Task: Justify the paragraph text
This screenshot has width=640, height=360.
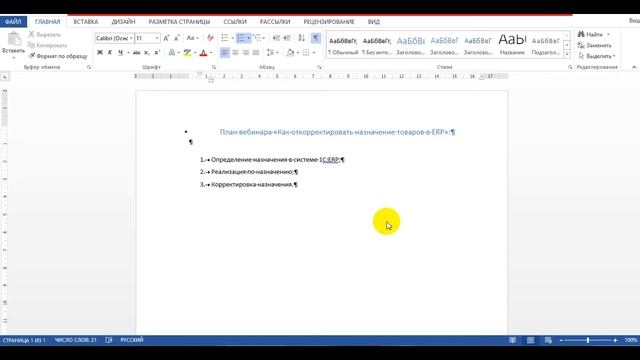Action: click(256, 53)
